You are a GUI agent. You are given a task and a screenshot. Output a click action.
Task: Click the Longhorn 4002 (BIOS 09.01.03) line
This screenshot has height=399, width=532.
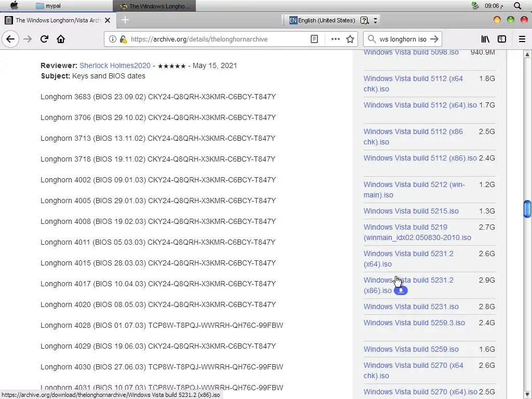(158, 180)
